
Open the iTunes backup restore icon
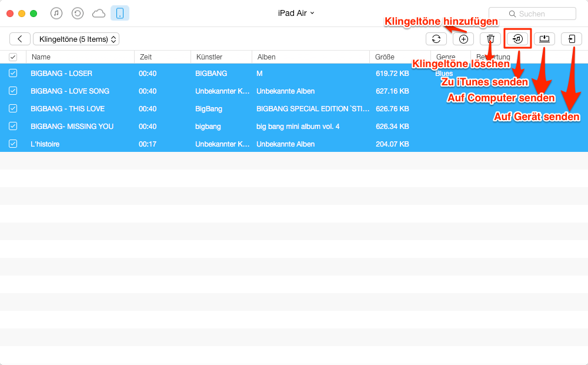[x=78, y=14]
